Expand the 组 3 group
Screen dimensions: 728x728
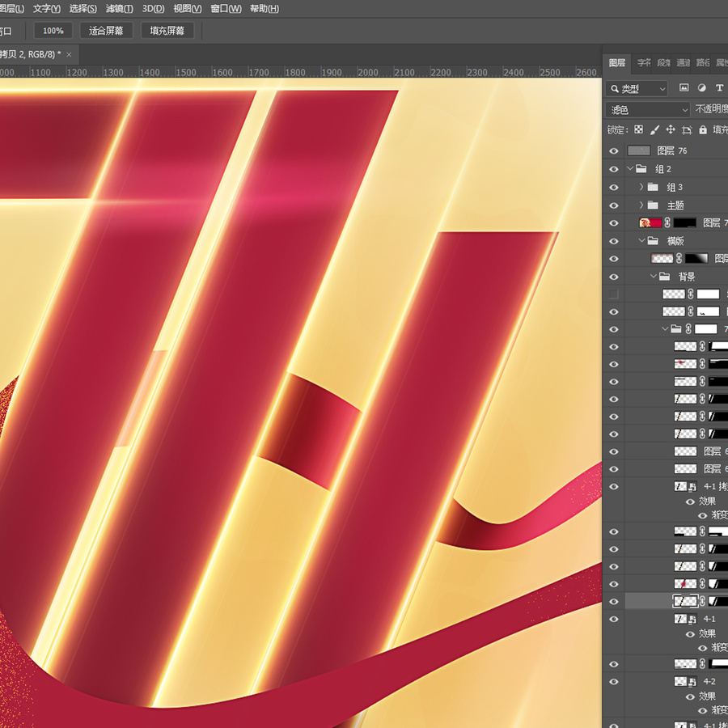(x=641, y=187)
